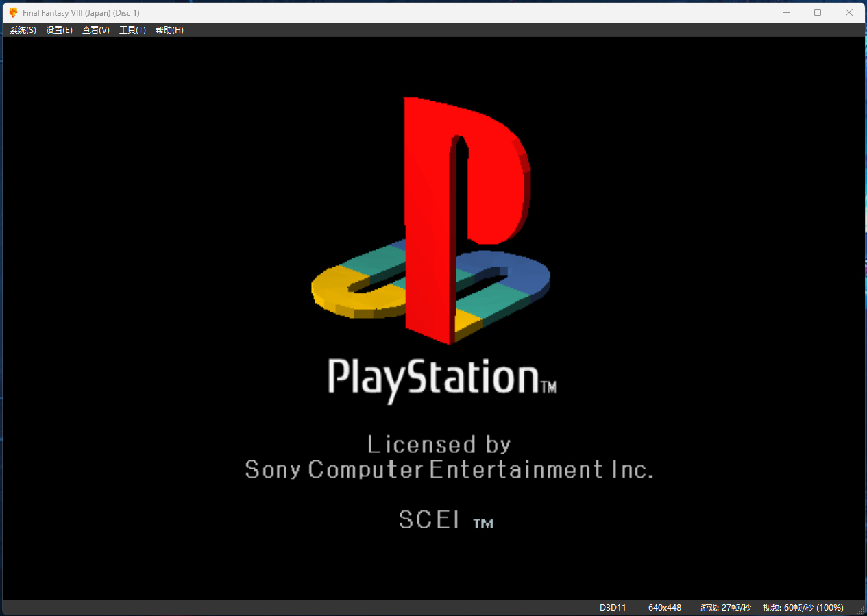Click the 640x448 resolution status entry
867x616 pixels.
click(x=665, y=608)
